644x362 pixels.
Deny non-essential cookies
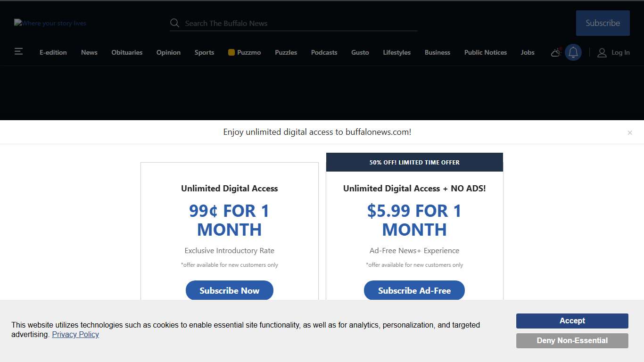point(572,340)
